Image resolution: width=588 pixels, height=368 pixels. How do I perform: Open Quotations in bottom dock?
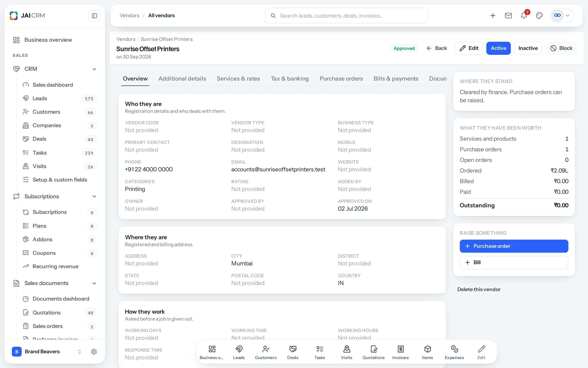[x=373, y=352]
